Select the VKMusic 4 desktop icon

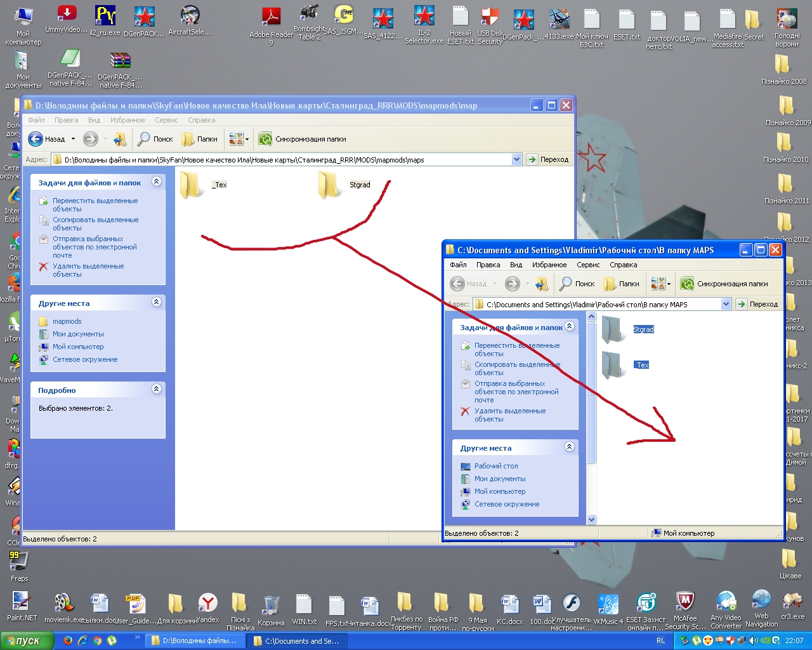[608, 610]
